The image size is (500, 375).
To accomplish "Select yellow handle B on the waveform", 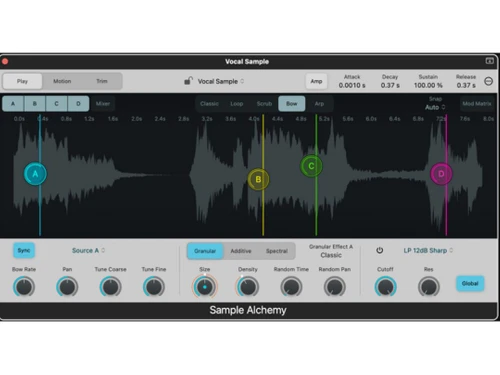I will tap(258, 179).
